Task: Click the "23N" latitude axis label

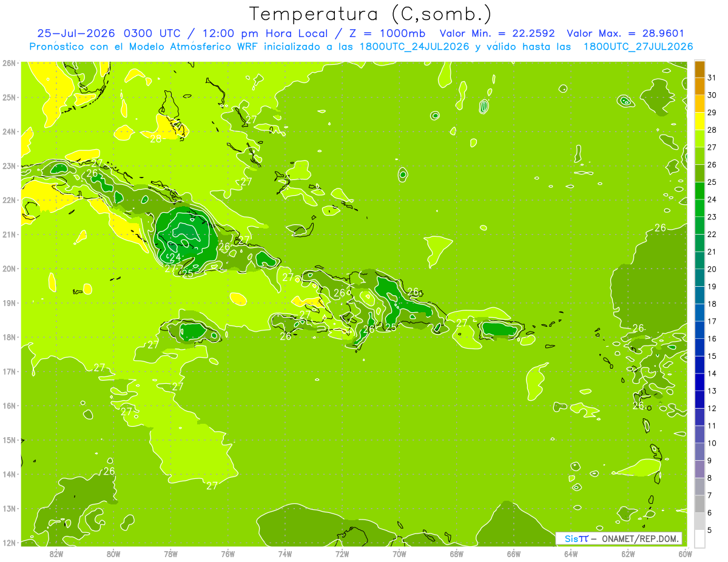Action: click(x=8, y=166)
